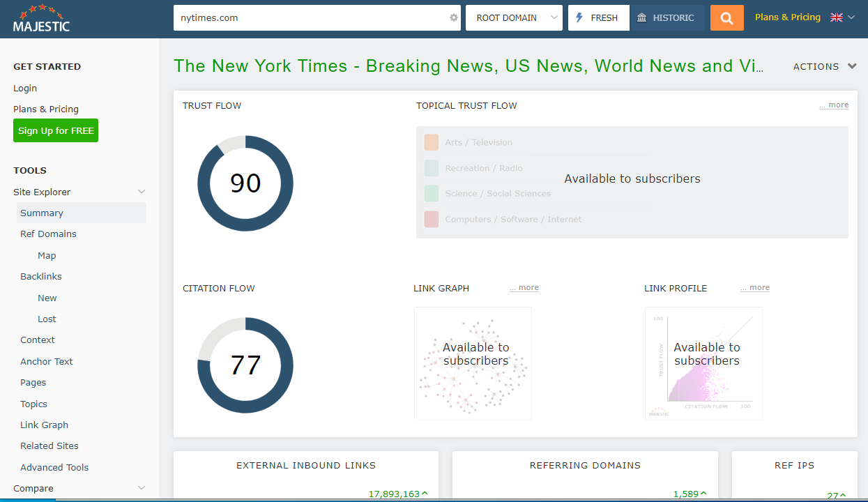Click more next to Topical Trust Flow

click(x=834, y=105)
